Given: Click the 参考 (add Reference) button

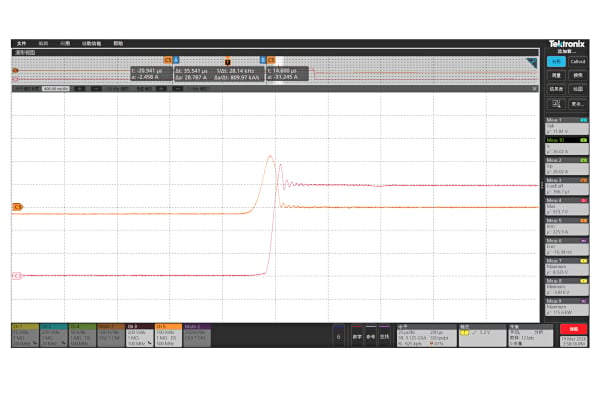Looking at the screenshot, I should click(x=371, y=336).
